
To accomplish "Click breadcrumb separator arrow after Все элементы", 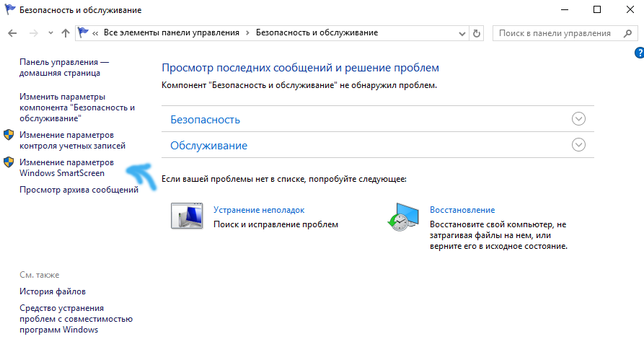I will click(x=247, y=33).
